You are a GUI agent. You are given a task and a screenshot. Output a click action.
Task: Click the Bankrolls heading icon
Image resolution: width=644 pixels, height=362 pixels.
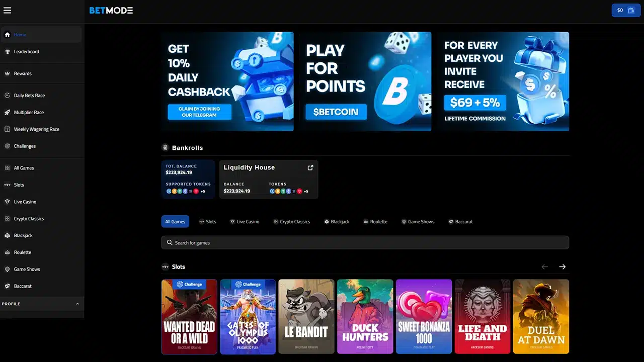coord(165,148)
